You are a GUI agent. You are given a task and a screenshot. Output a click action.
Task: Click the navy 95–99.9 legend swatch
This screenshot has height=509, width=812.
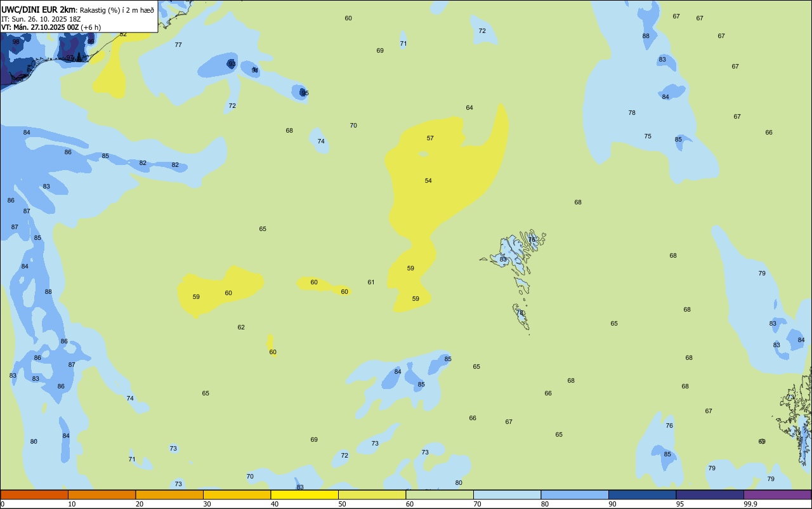tap(710, 494)
